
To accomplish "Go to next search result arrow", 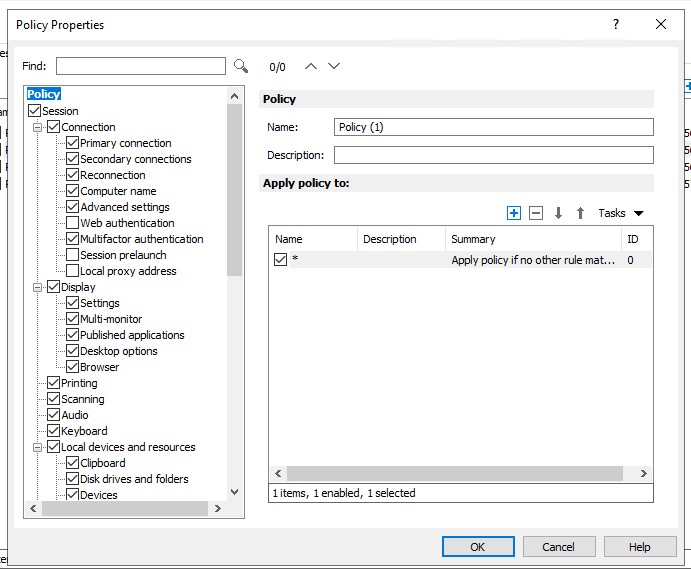I will (334, 66).
